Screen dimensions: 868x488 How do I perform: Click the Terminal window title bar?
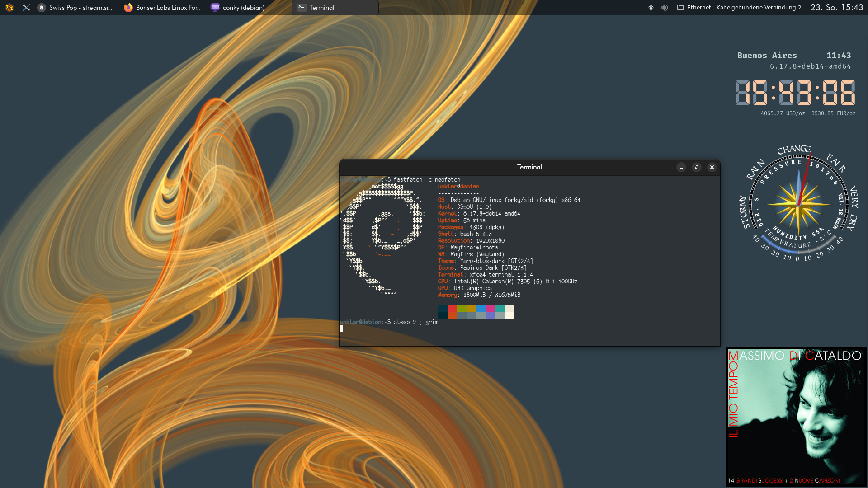click(x=529, y=167)
